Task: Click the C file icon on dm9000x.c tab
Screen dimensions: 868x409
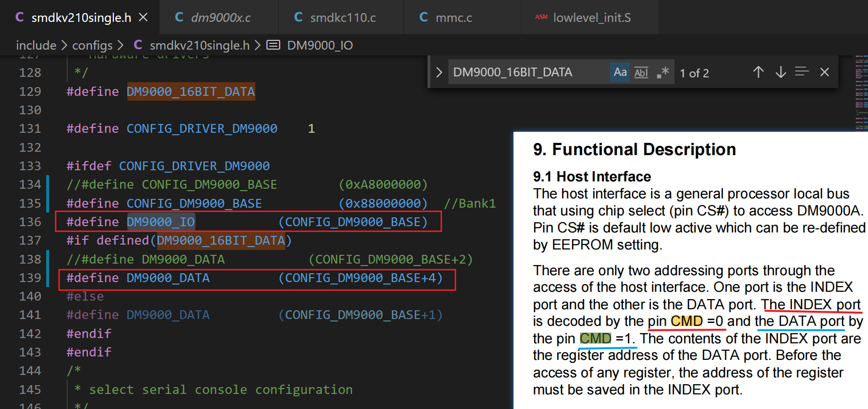Action: [x=179, y=18]
